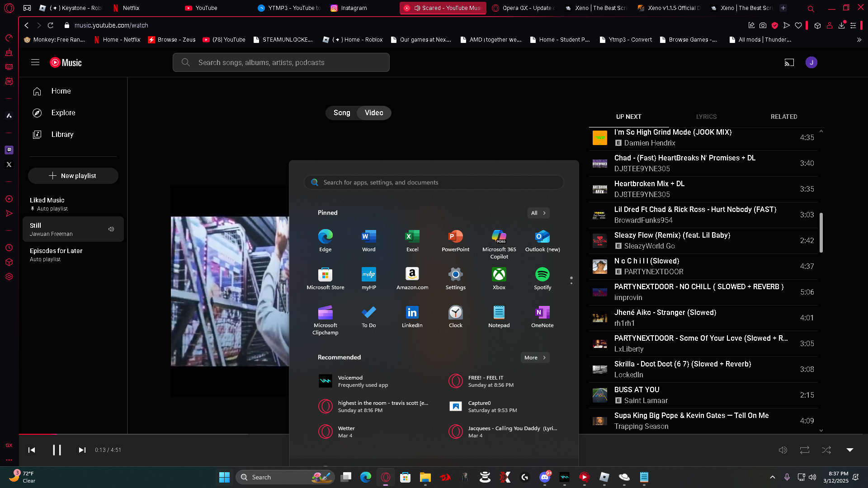Open Microsoft Store from pinned apps
Viewport: 868px width, 488px height.
pos(325,278)
